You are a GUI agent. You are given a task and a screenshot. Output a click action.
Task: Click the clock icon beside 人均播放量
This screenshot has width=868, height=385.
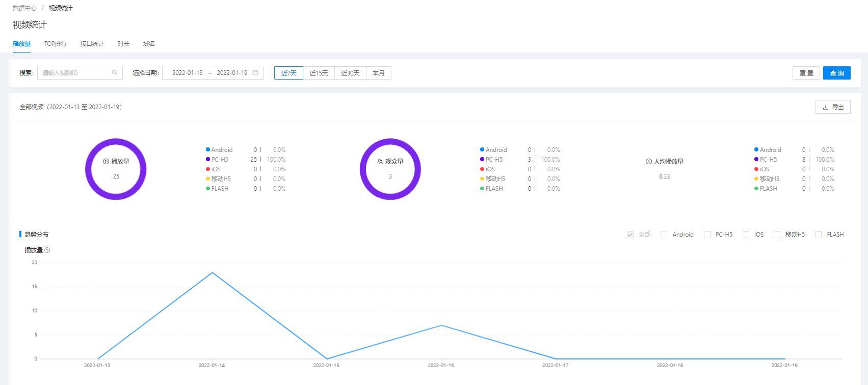(649, 162)
